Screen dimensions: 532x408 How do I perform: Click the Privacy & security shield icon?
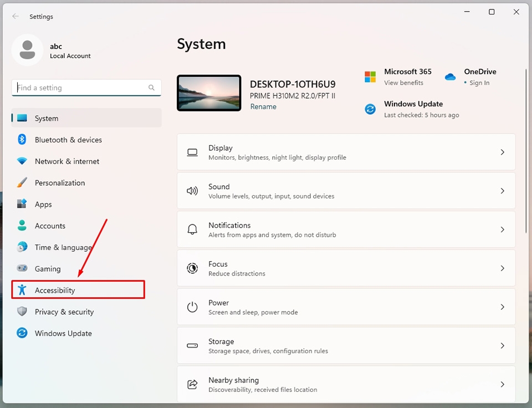[22, 311]
